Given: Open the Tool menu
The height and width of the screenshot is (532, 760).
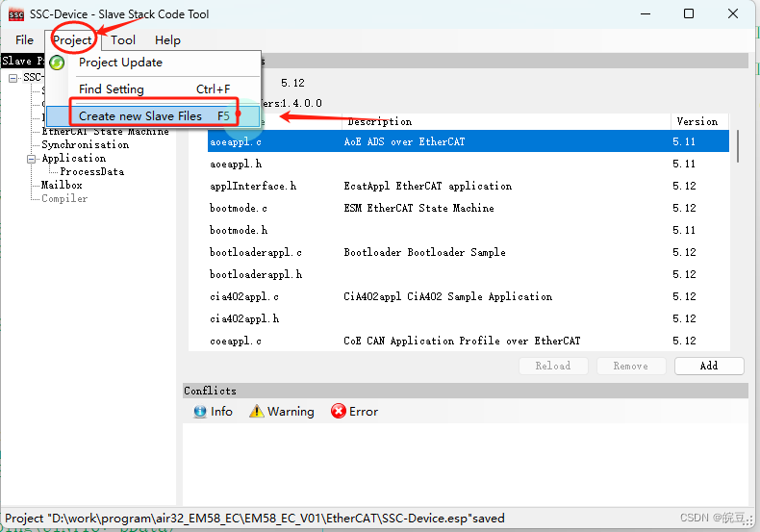Looking at the screenshot, I should coord(123,40).
